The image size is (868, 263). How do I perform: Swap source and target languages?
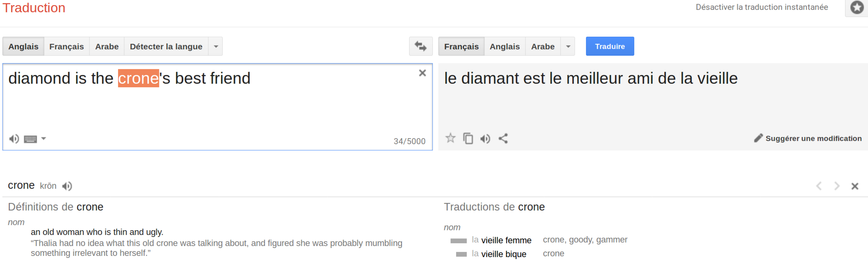click(x=421, y=47)
